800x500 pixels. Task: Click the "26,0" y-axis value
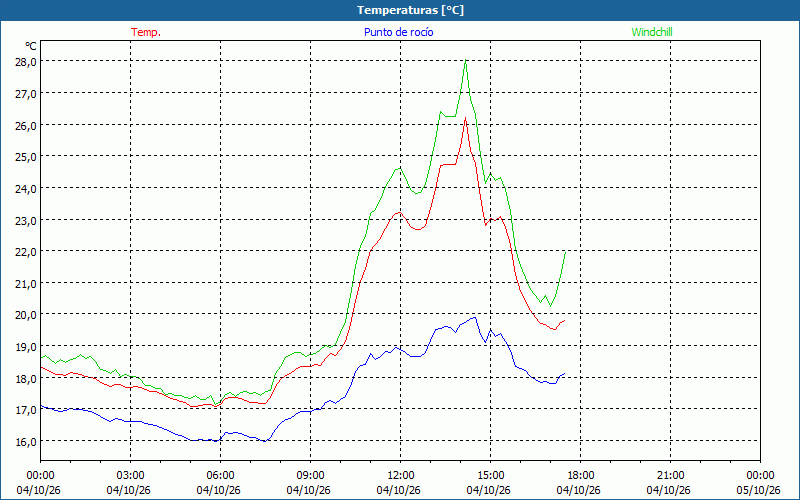(x=26, y=126)
